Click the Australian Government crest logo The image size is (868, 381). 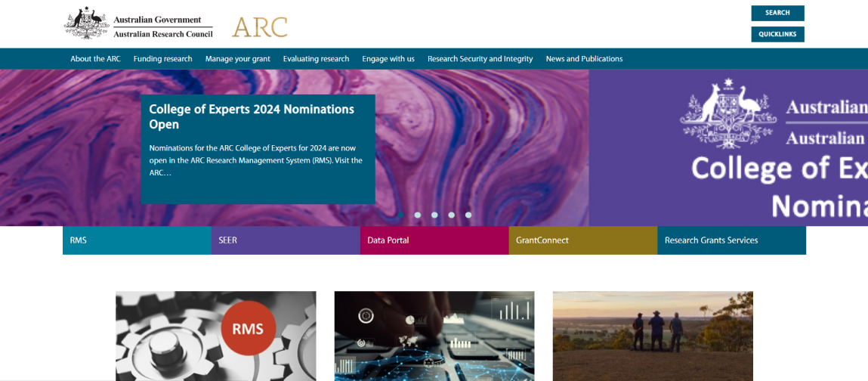[x=138, y=23]
